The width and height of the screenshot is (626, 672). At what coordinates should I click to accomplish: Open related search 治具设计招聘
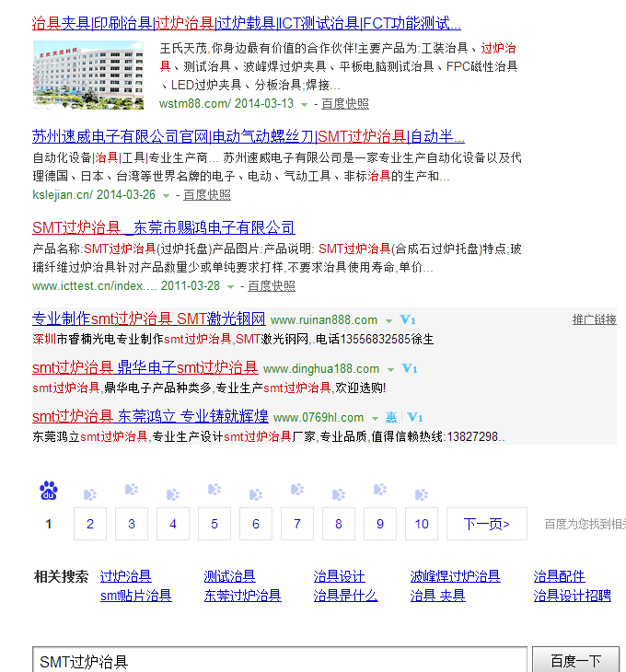click(x=572, y=596)
